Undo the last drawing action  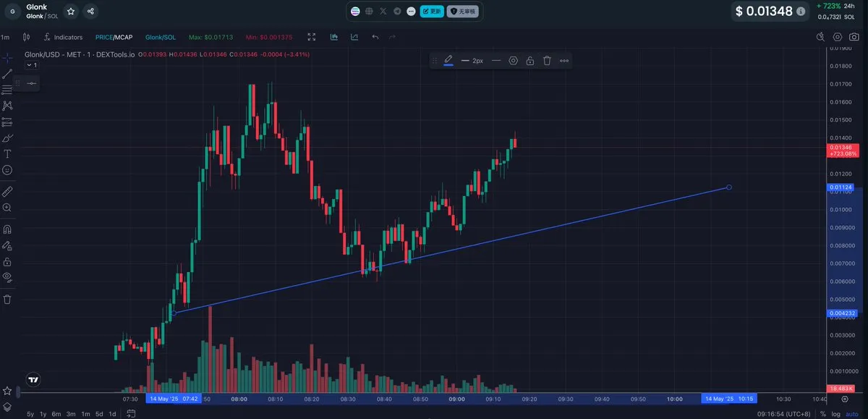375,37
